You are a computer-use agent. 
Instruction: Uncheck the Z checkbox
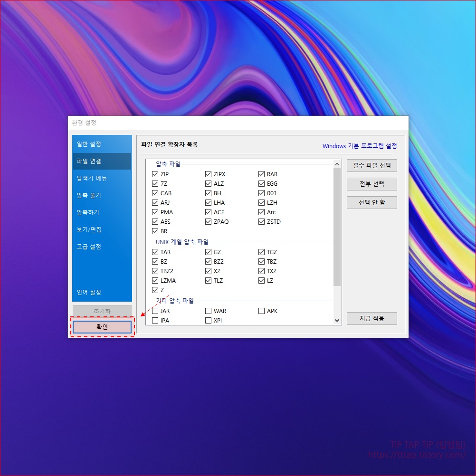pos(155,290)
